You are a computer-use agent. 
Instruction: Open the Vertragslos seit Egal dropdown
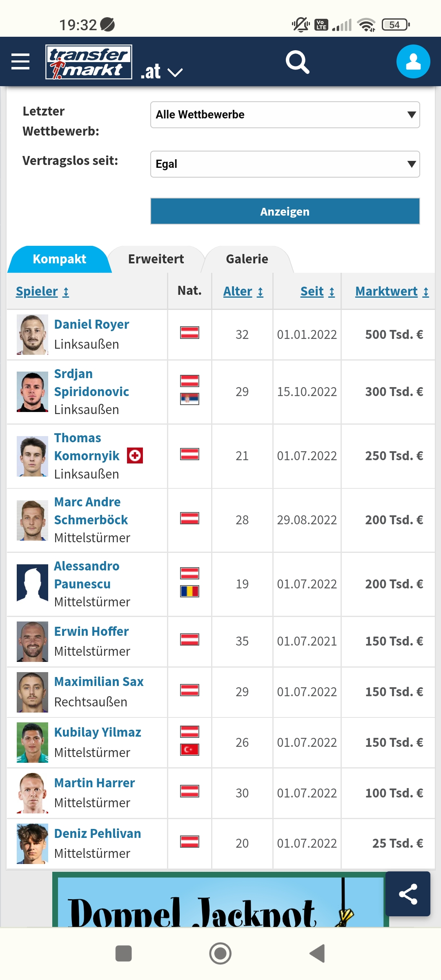[285, 164]
